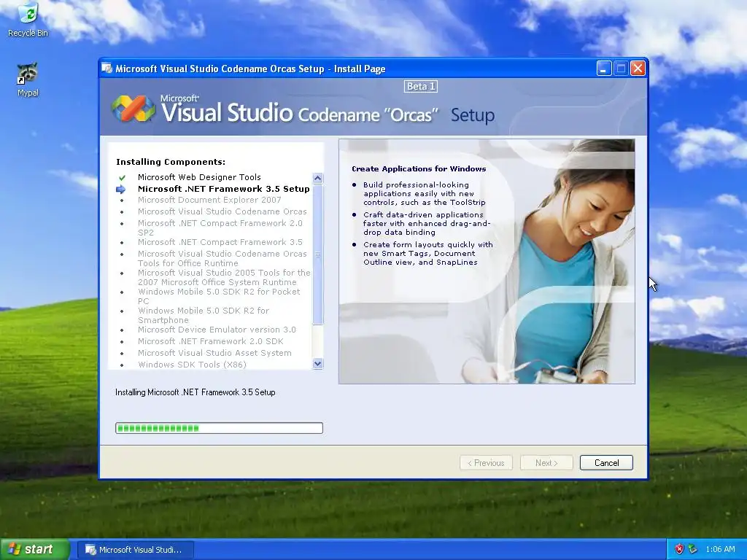Select .NET Compact Framework 2.0 SP2 row
The image size is (747, 560).
click(x=220, y=227)
